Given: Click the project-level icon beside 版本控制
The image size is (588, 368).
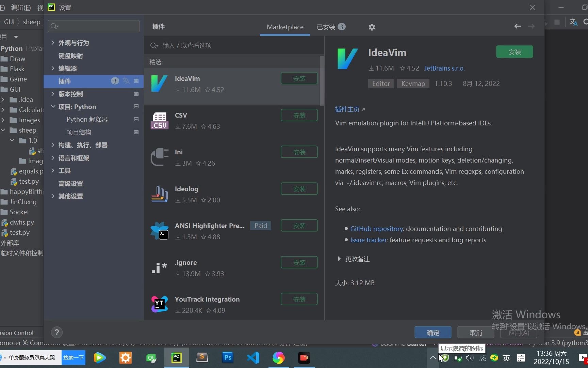Looking at the screenshot, I should [136, 94].
